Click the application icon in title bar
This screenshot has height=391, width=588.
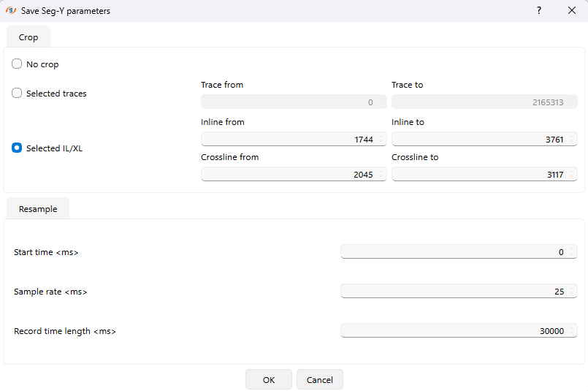click(x=11, y=10)
